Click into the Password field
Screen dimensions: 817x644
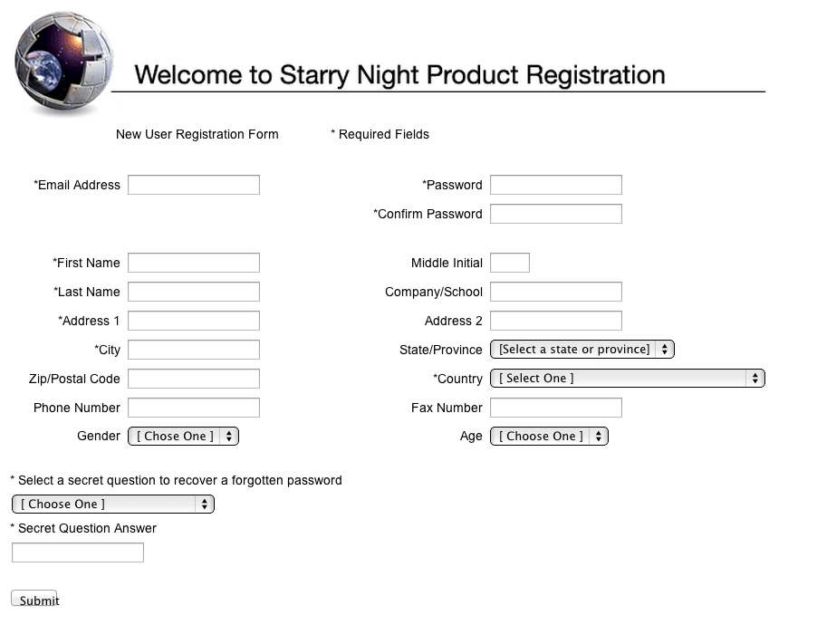556,185
